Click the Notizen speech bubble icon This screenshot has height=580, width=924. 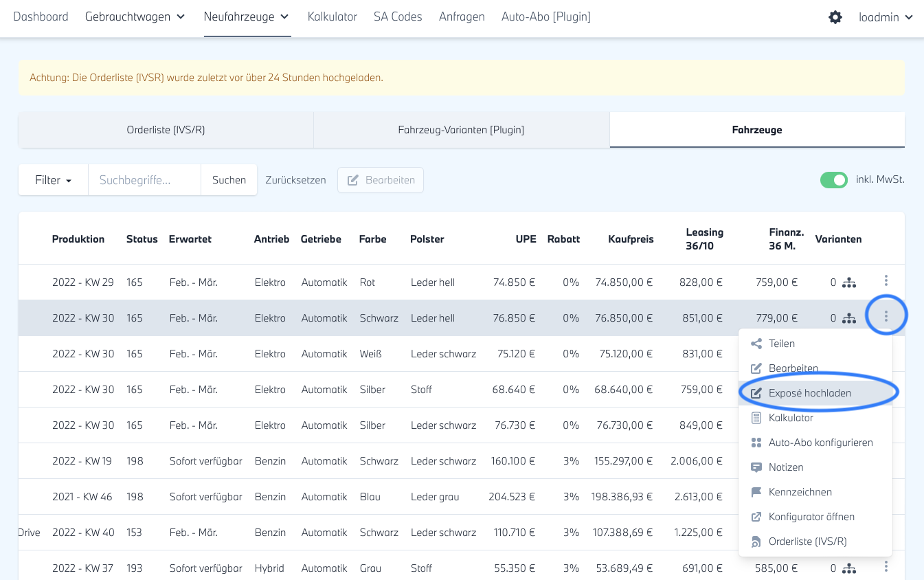click(x=756, y=467)
